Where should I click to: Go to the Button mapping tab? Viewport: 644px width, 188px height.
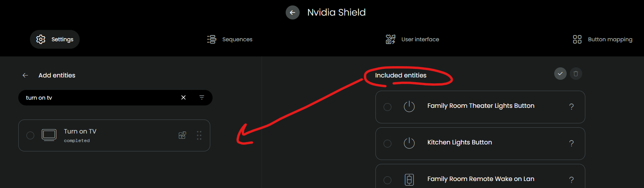(x=602, y=39)
